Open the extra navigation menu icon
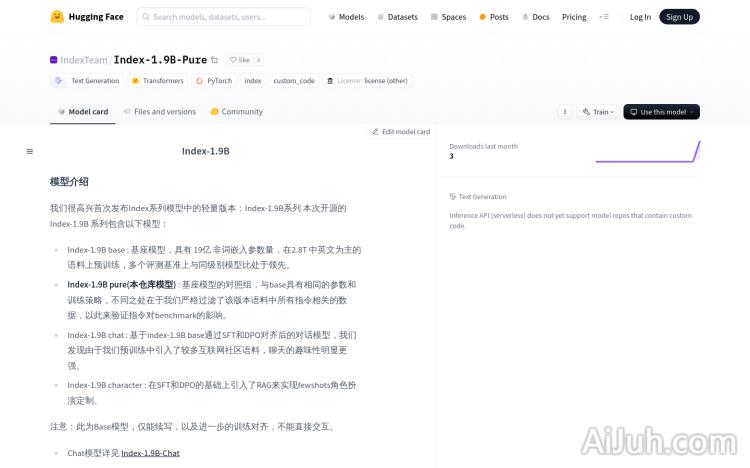Screen dimensions: 750x468 coord(603,17)
